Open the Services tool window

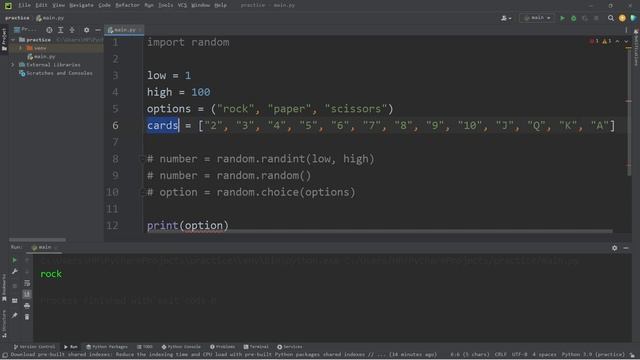click(x=290, y=347)
